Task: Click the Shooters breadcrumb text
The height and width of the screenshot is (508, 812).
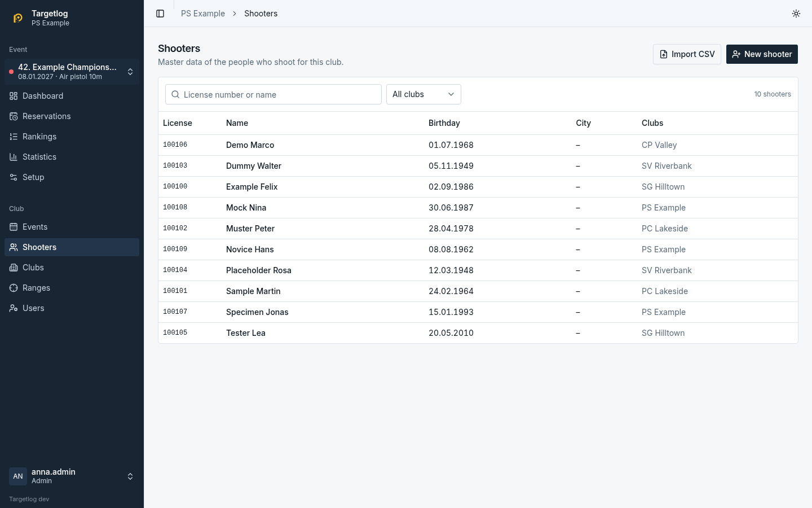Action: [261, 14]
